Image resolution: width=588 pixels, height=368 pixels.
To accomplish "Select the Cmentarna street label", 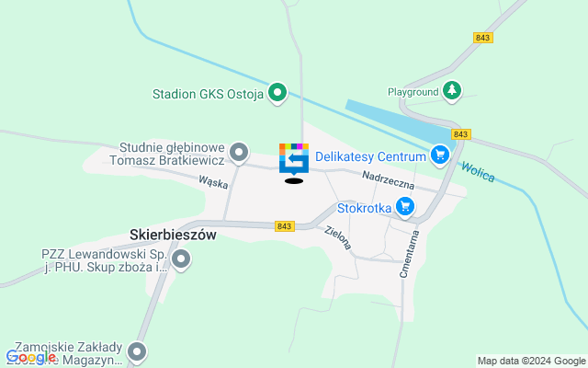I will tap(409, 254).
